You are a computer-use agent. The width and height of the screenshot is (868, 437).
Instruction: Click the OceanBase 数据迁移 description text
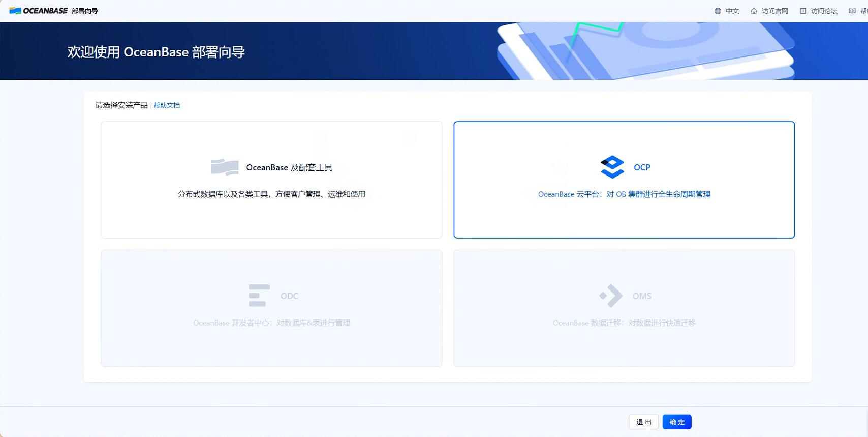pyautogui.click(x=624, y=323)
